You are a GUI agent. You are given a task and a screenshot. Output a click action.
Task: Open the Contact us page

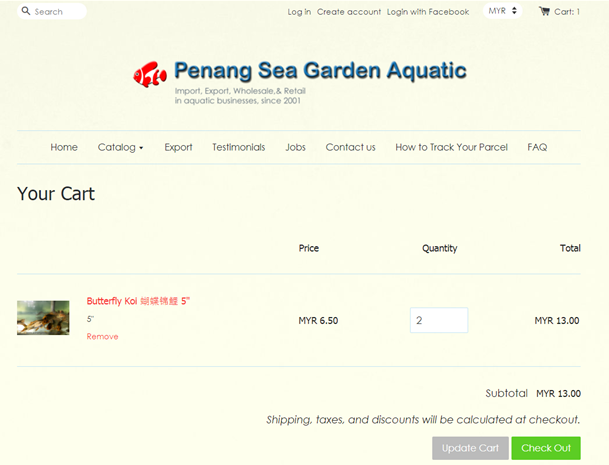click(x=350, y=147)
